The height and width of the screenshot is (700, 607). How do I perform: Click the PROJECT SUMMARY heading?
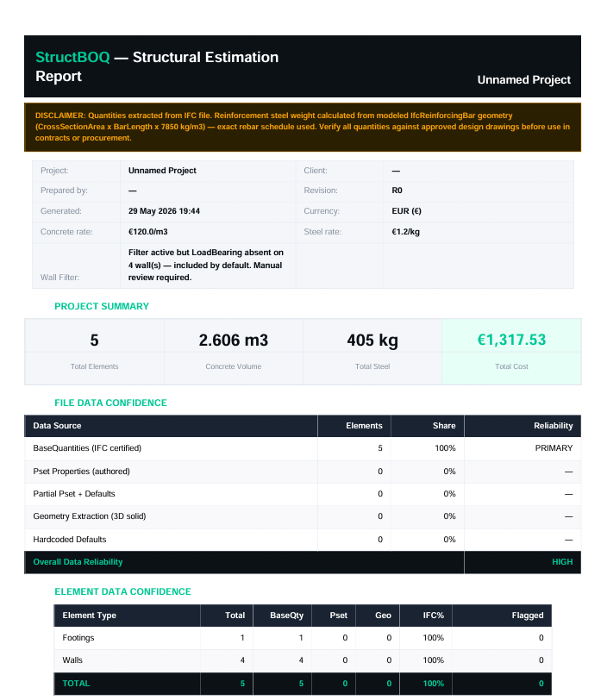[102, 306]
